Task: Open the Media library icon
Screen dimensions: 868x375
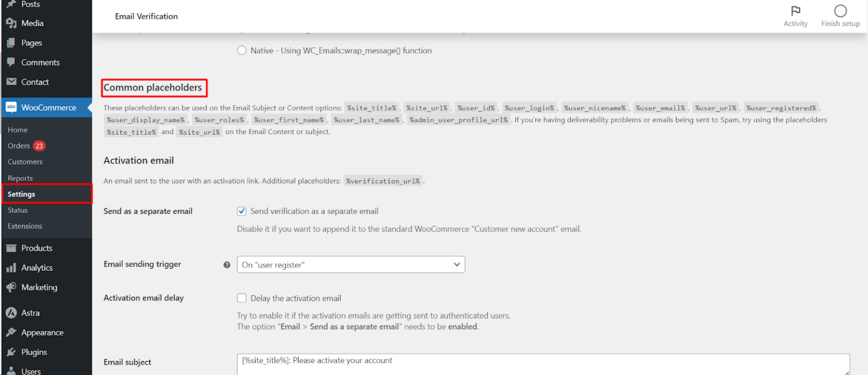Action: pos(12,23)
